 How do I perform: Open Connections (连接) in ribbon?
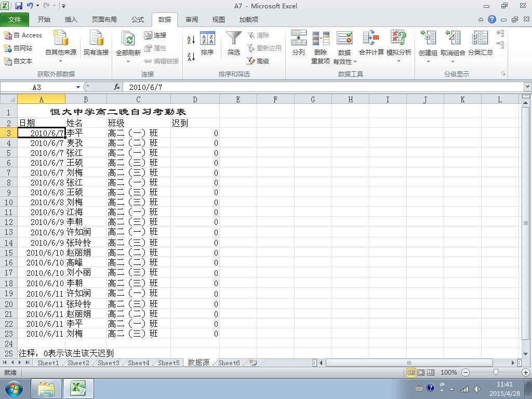155,35
